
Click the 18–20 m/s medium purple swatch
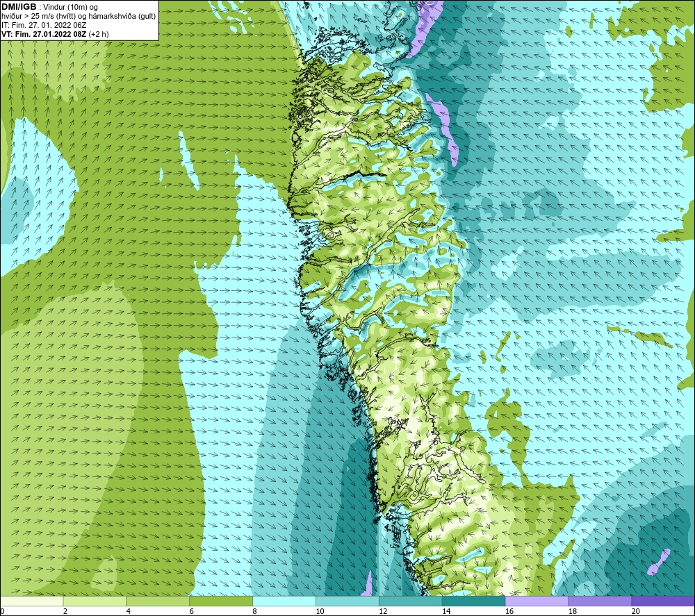pos(600,601)
